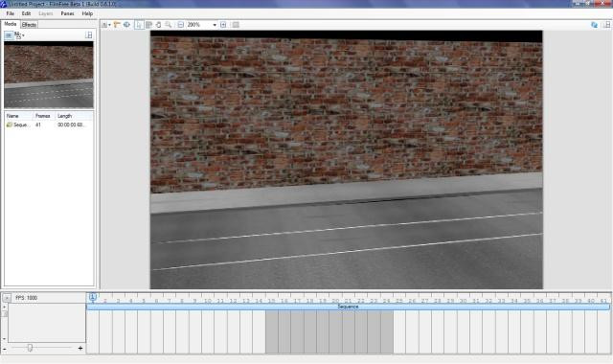The width and height of the screenshot is (613, 364).
Task: Click the frame 1 playhead marker
Action: [x=93, y=297]
